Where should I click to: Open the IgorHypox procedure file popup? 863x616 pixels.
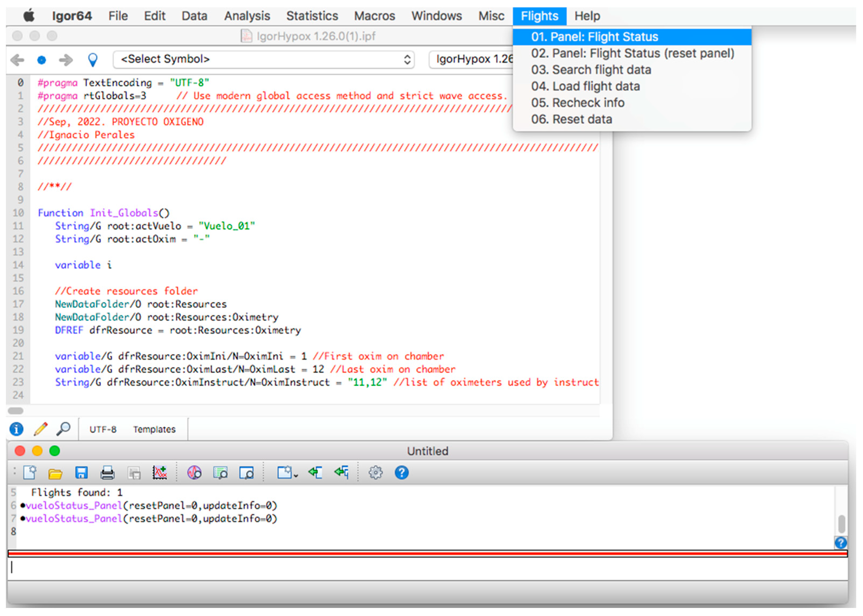[x=471, y=60]
